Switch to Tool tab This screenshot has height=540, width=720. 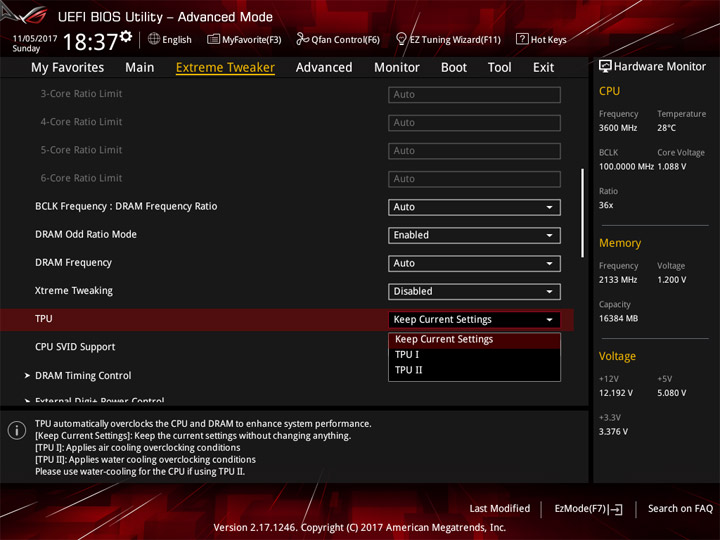click(x=499, y=68)
